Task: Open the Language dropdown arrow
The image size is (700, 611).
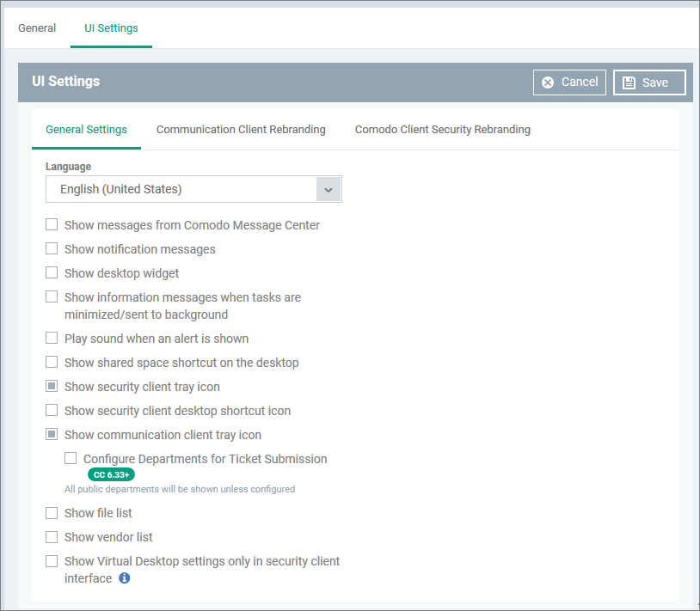Action: click(x=329, y=190)
